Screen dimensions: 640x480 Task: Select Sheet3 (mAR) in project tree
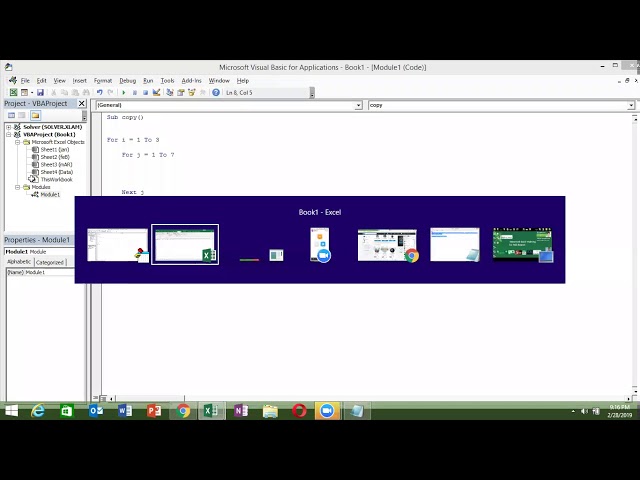[56, 164]
